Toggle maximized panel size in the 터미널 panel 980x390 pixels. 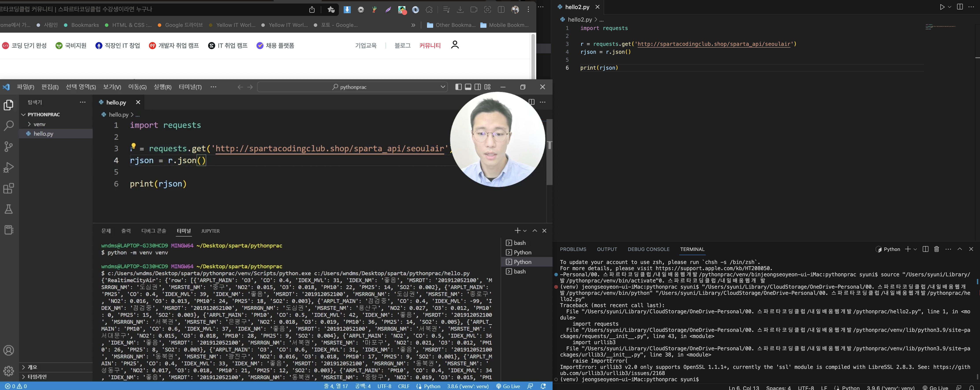pyautogui.click(x=535, y=230)
